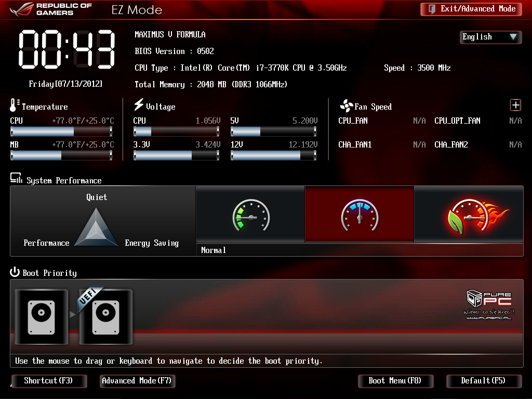Click the Temperature thermometer icon
532x399 pixels.
[x=14, y=105]
